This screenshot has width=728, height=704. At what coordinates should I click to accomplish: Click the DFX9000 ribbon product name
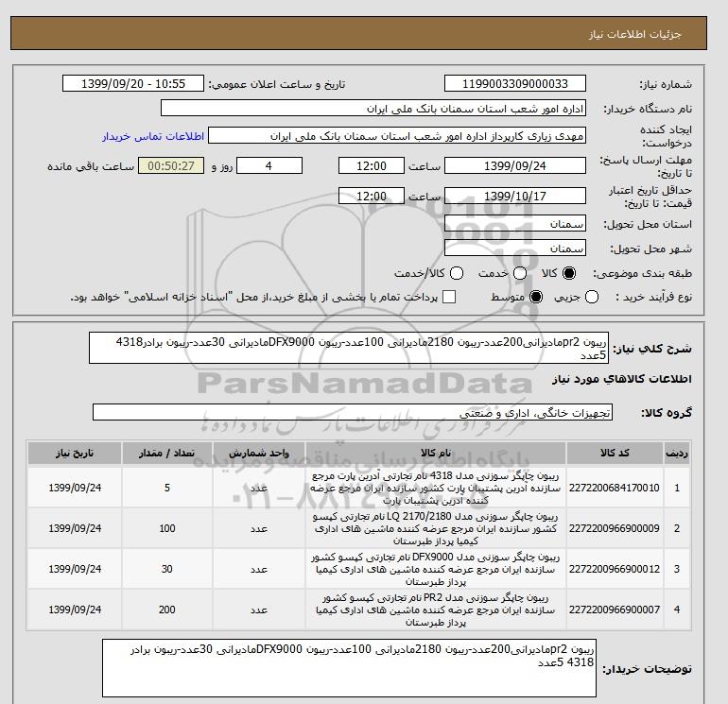(436, 569)
